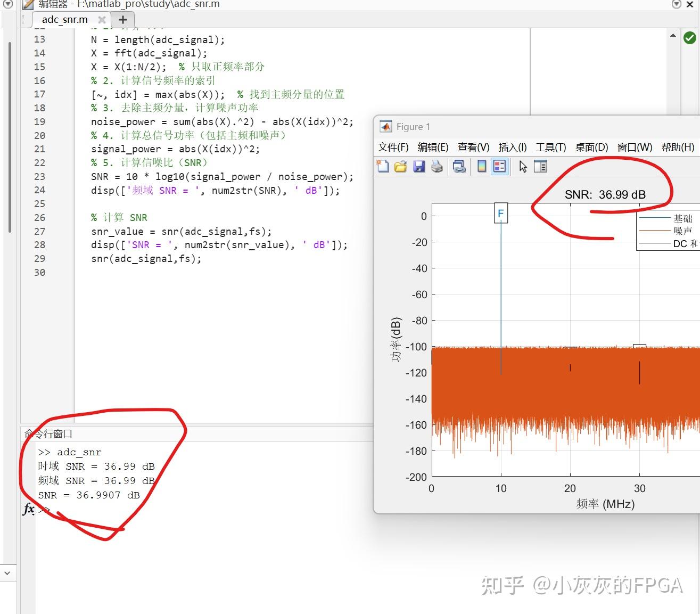Print the figure with the printer icon
The height and width of the screenshot is (614, 700).
pyautogui.click(x=437, y=167)
